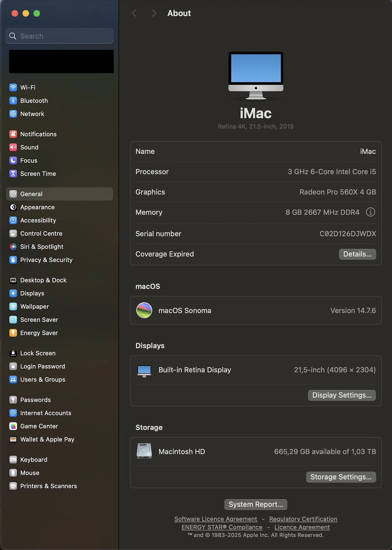Open the Regulatory Certification link
The height and width of the screenshot is (550, 392).
pyautogui.click(x=303, y=519)
